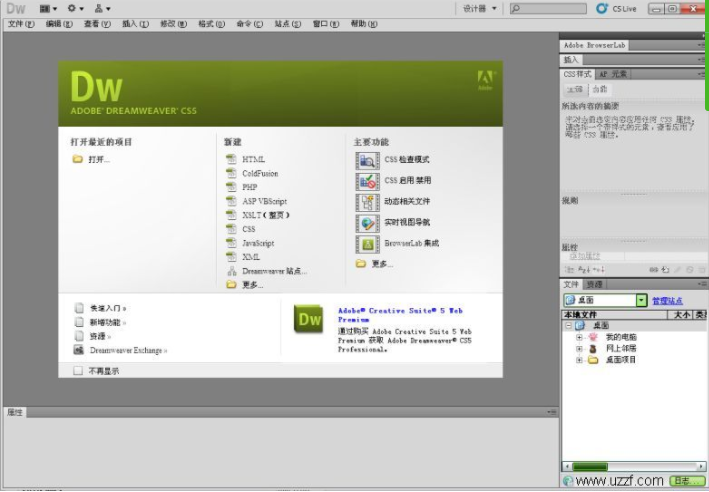709x492 pixels.
Task: Expand the 桌面项目 tree node
Action: click(579, 360)
